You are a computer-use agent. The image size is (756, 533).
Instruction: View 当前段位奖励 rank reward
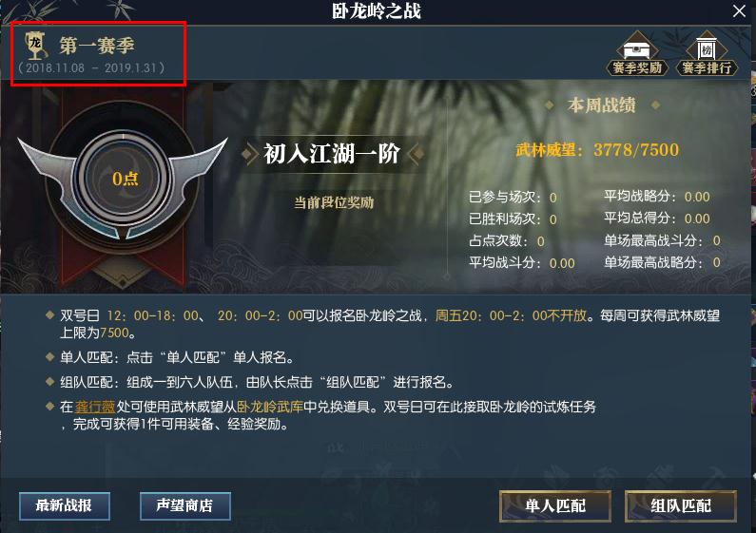tap(334, 202)
